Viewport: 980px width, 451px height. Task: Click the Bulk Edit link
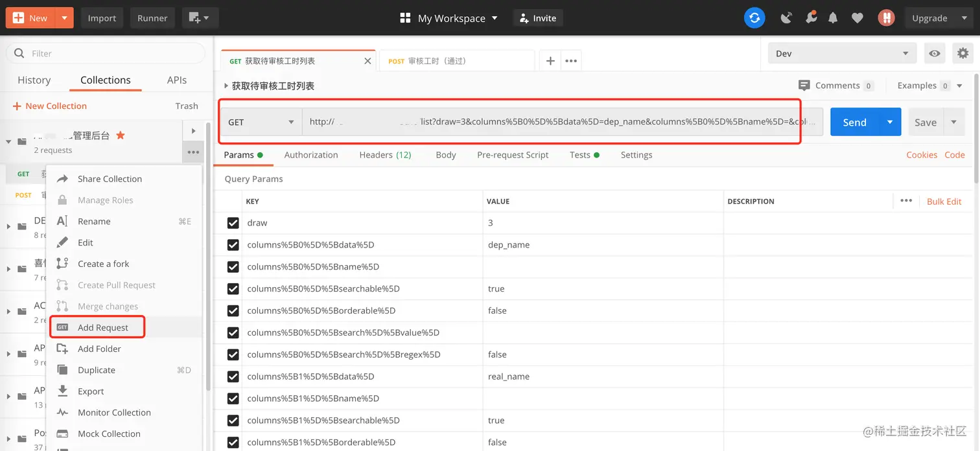944,202
